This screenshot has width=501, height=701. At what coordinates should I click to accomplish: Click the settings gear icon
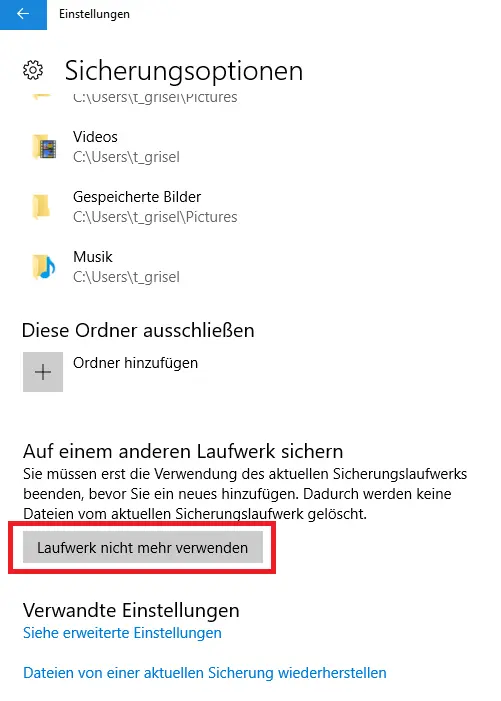33,70
